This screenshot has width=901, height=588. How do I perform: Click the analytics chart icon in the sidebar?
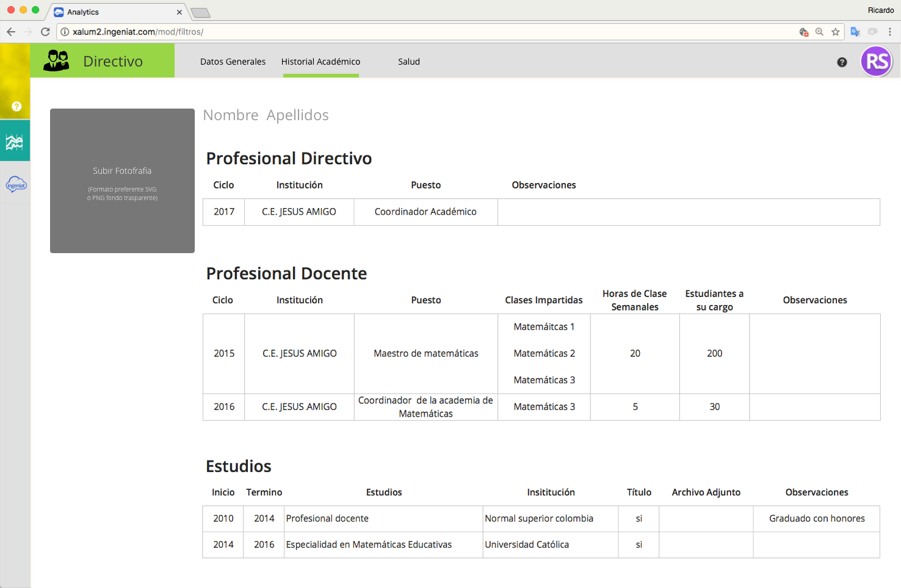click(15, 142)
